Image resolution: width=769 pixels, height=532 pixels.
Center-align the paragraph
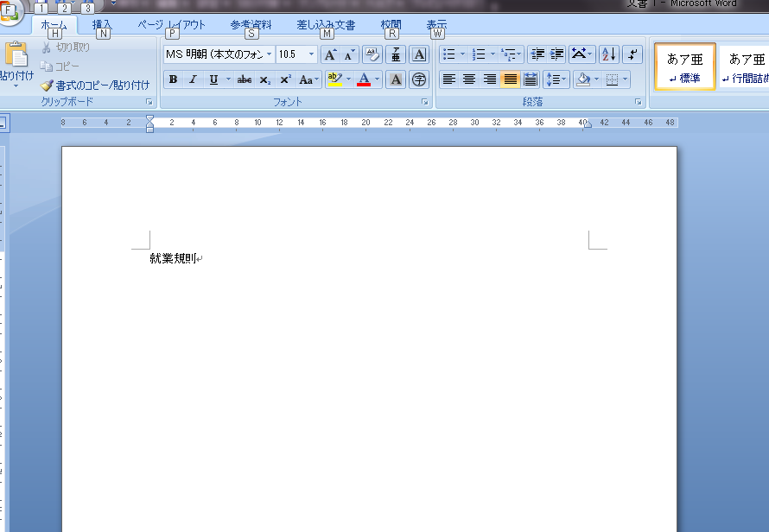click(x=469, y=79)
